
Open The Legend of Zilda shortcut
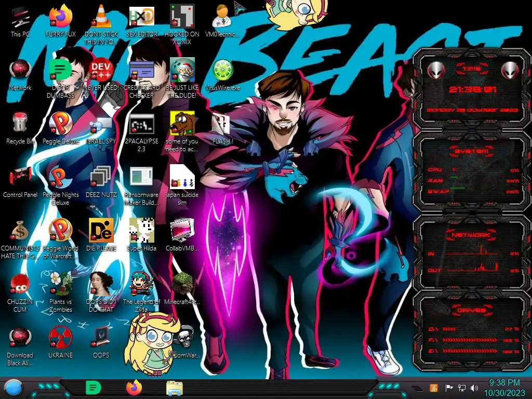click(141, 284)
